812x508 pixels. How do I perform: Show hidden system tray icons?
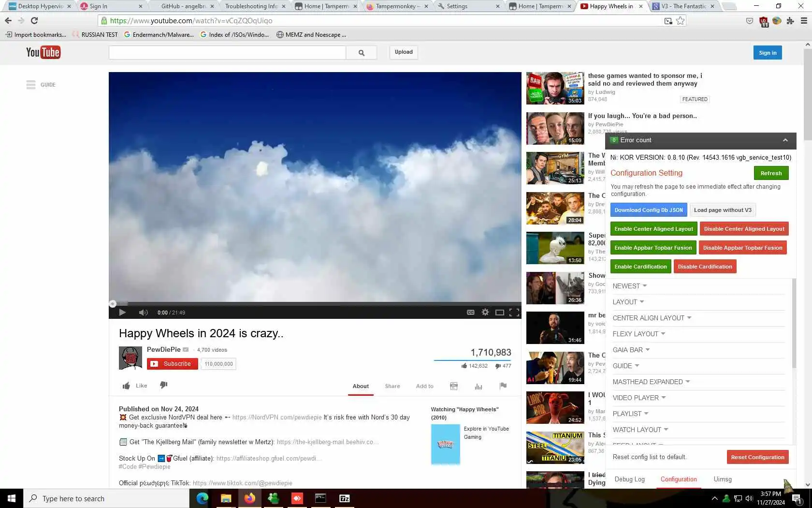pos(714,498)
